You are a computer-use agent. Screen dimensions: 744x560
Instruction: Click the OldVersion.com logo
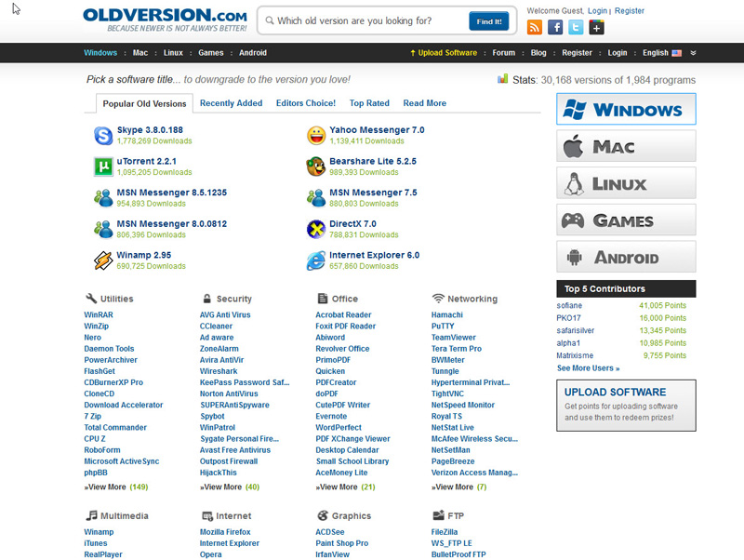pos(166,20)
